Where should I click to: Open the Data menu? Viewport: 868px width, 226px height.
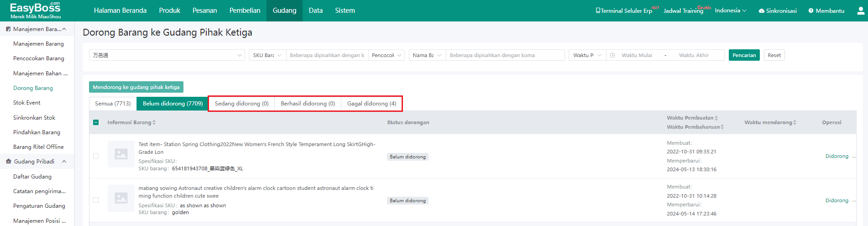click(x=315, y=11)
